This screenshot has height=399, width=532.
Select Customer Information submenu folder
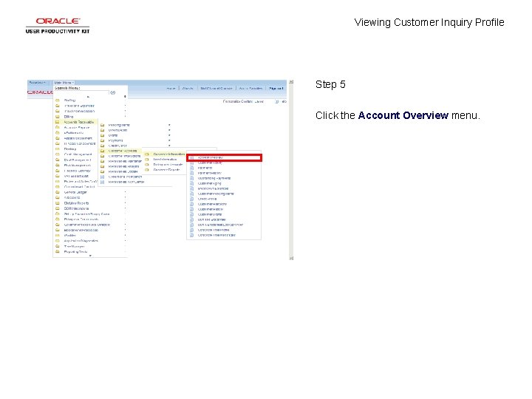(169, 154)
